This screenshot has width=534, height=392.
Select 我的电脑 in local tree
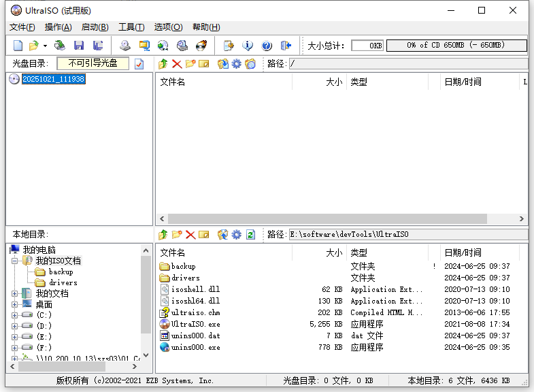coord(39,250)
